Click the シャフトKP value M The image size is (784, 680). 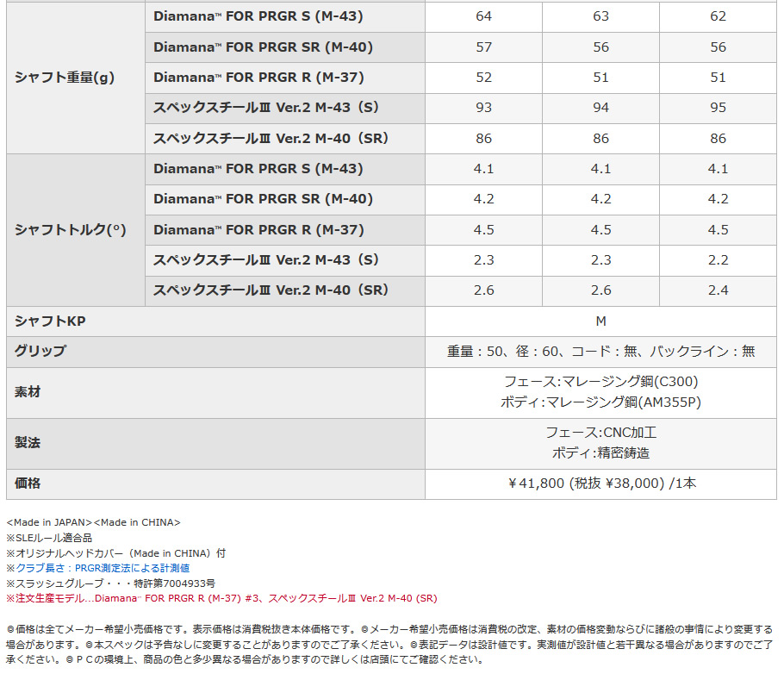[x=601, y=321]
